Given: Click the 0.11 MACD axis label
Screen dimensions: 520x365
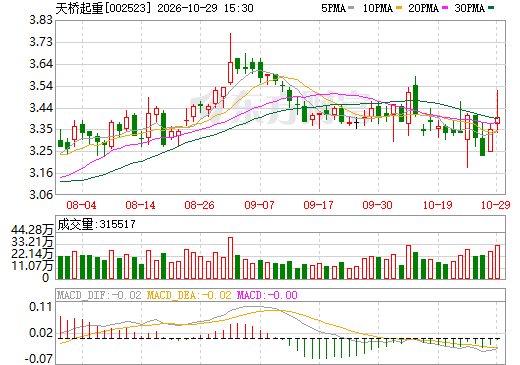Looking at the screenshot, I should click(41, 307).
